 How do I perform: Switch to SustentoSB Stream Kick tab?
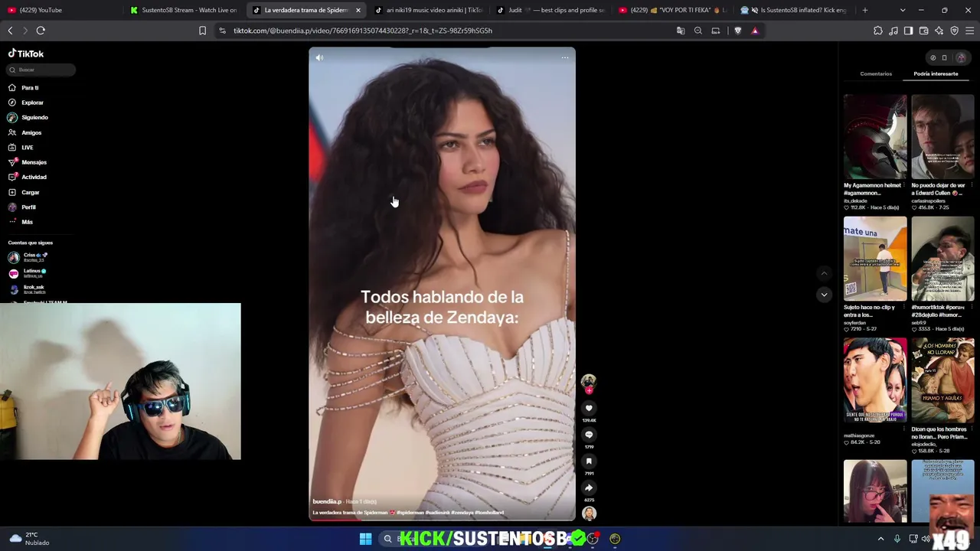(x=184, y=10)
